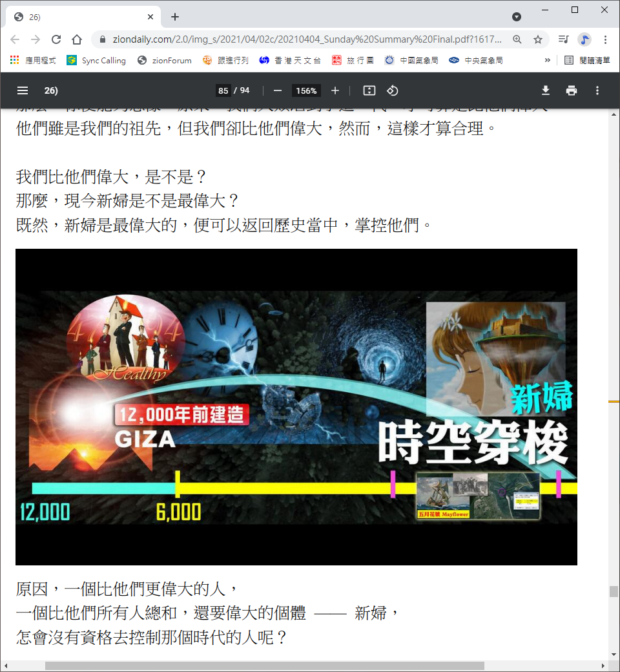Download the PDF file
This screenshot has height=672, width=620.
[546, 90]
